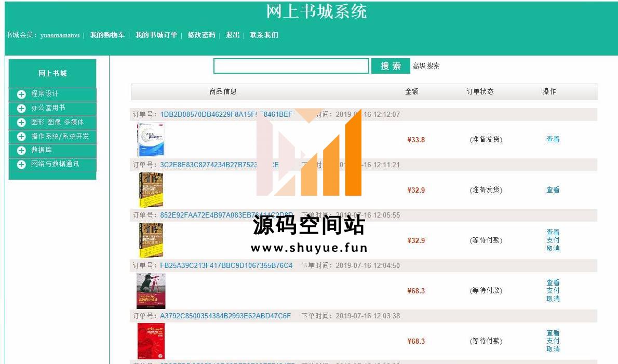Click ¥32.9 amount of the 12:11:21 order
The width and height of the screenshot is (618, 364).
click(416, 190)
